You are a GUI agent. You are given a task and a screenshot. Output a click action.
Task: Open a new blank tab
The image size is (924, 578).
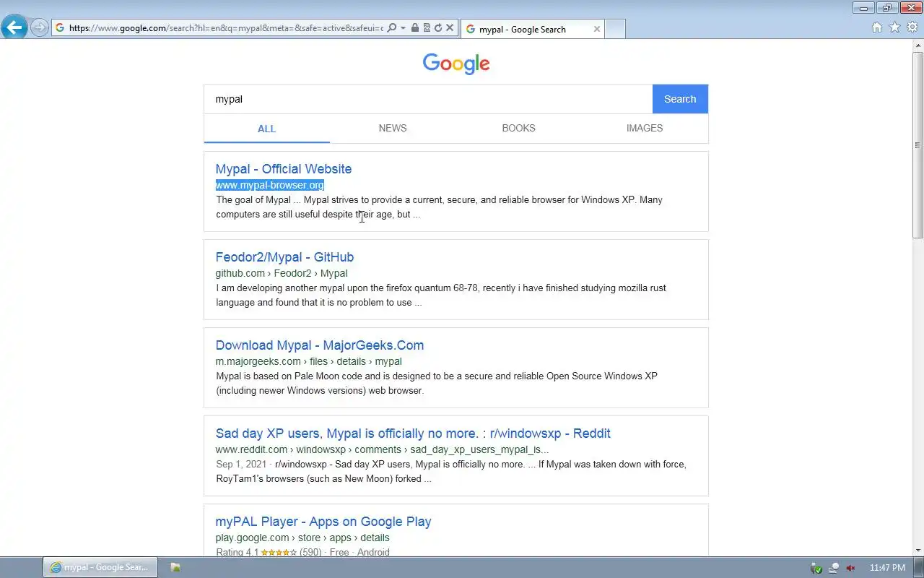pos(614,29)
